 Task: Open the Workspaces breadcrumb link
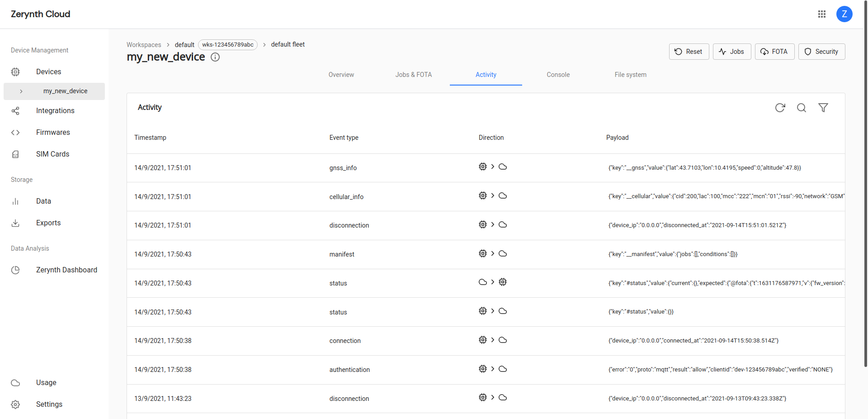(144, 45)
